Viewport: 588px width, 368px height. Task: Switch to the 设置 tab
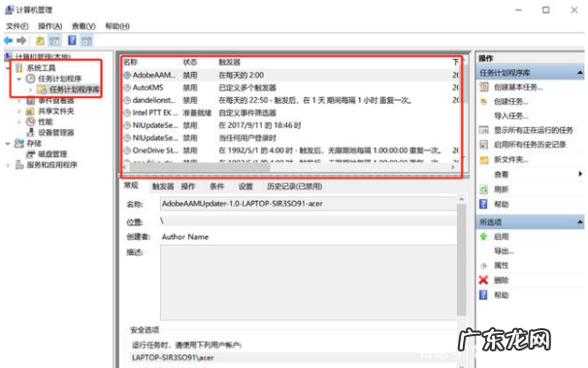pos(245,186)
